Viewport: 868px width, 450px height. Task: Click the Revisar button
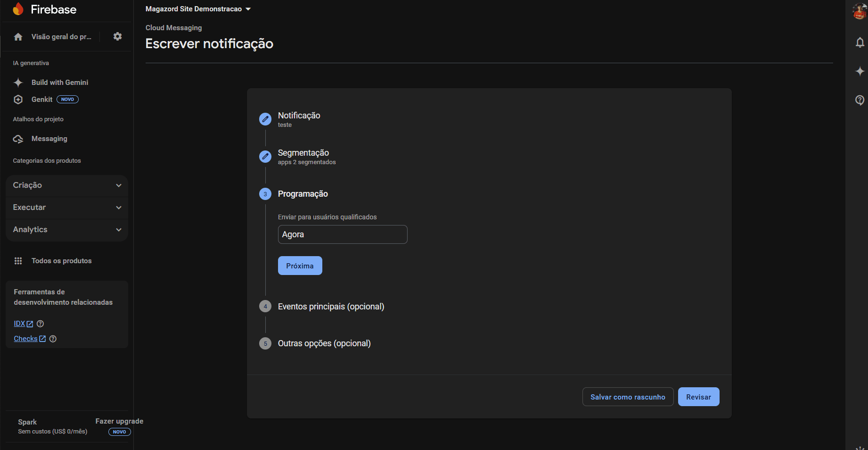click(x=699, y=397)
